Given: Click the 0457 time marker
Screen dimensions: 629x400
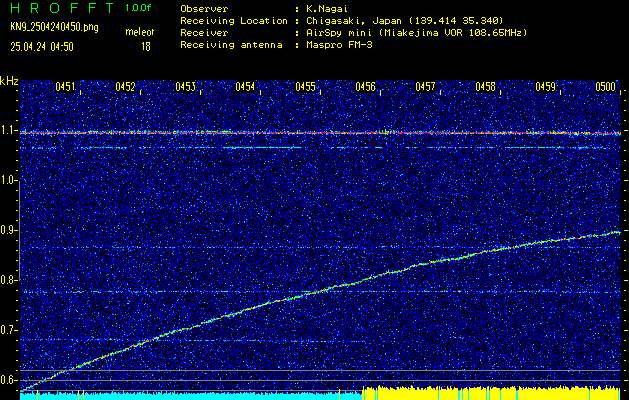Looking at the screenshot, I should tap(425, 87).
